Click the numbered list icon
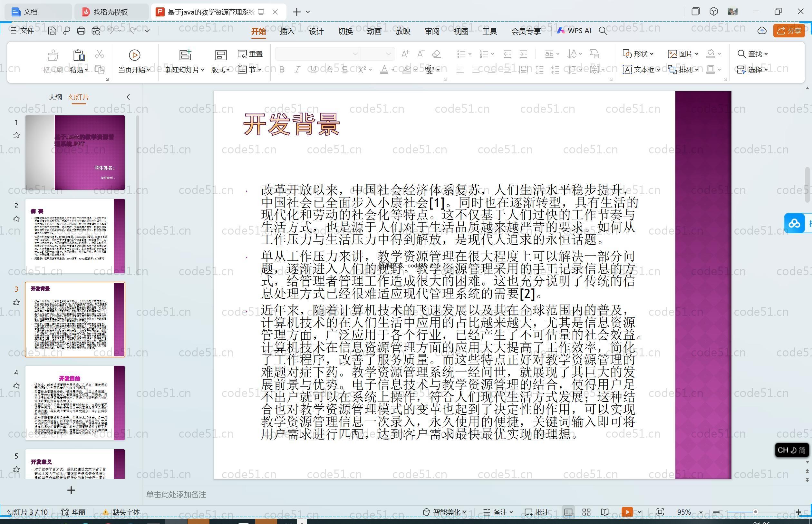The image size is (812, 524). [484, 54]
